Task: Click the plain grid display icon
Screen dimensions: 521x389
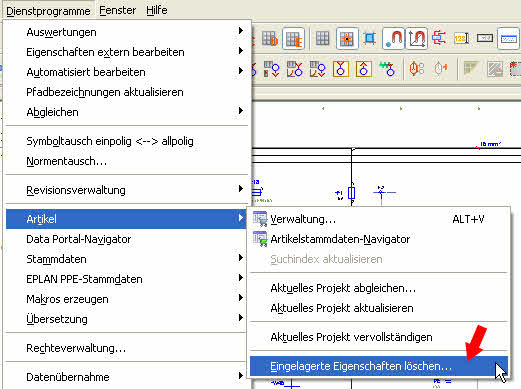Action: pyautogui.click(x=322, y=39)
